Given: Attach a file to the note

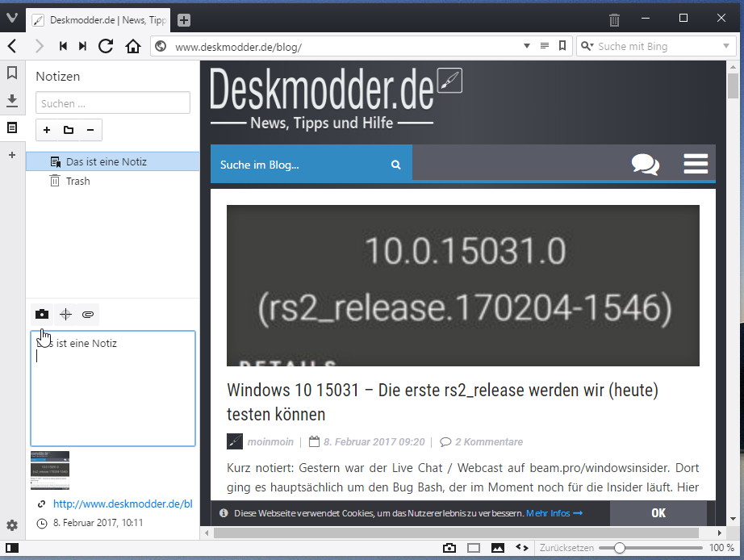Looking at the screenshot, I should point(88,314).
